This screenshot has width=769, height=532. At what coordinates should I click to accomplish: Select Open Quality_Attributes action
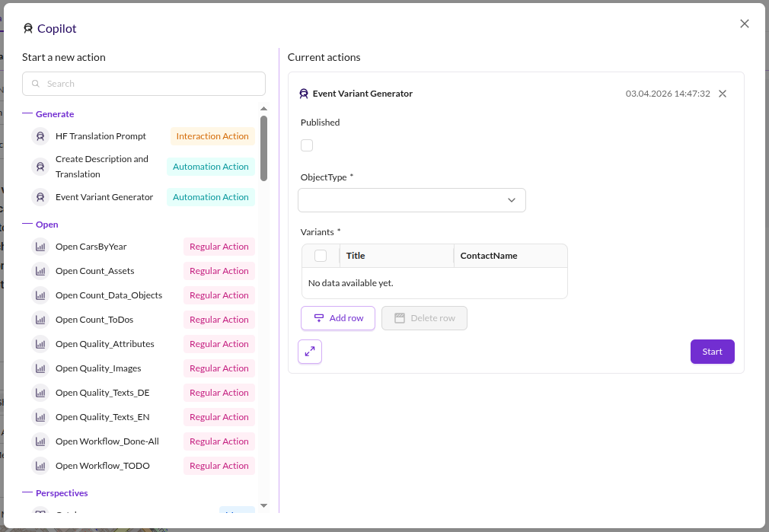pos(143,344)
